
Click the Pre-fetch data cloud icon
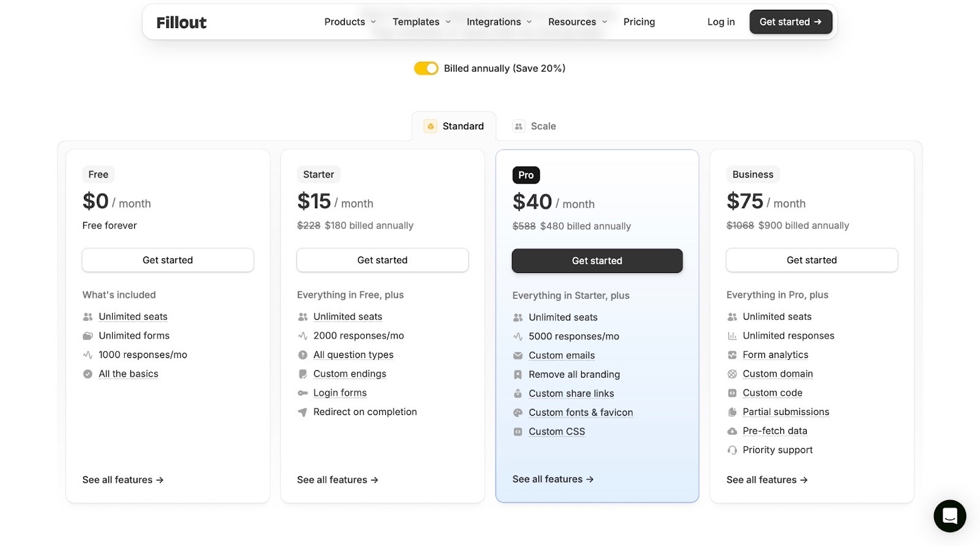point(732,432)
